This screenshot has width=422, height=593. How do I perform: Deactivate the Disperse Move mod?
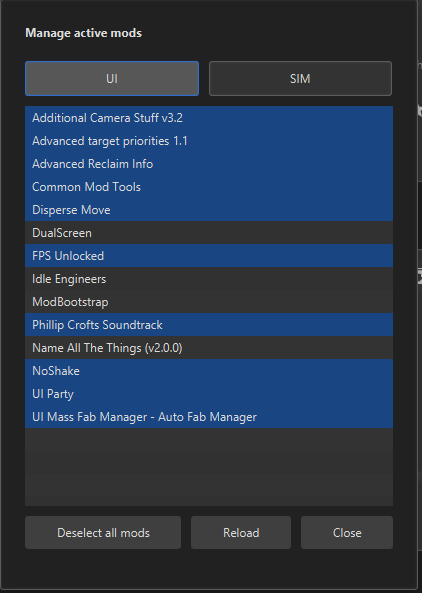(209, 210)
